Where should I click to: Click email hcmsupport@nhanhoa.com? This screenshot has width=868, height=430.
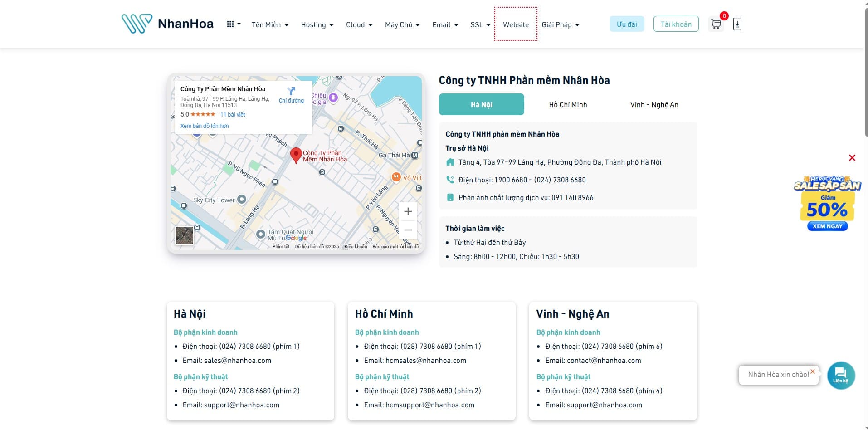point(430,405)
